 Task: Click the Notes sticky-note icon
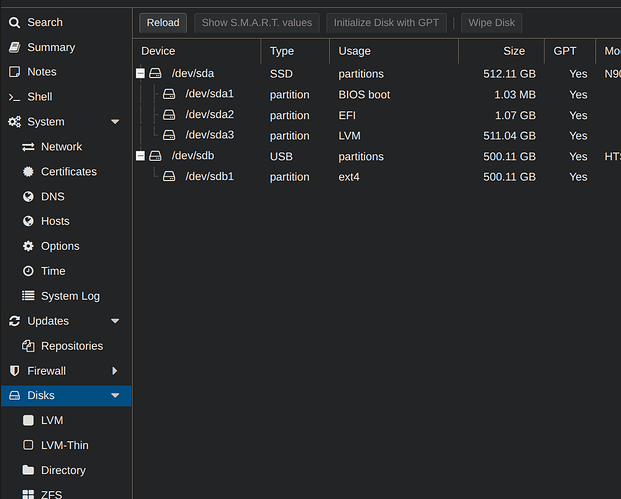click(x=14, y=72)
